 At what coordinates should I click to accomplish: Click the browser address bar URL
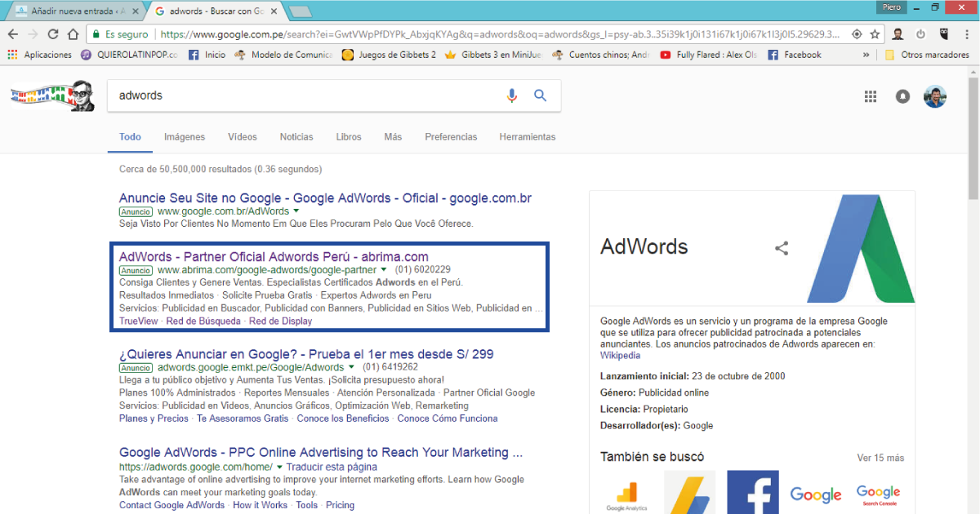(500, 34)
